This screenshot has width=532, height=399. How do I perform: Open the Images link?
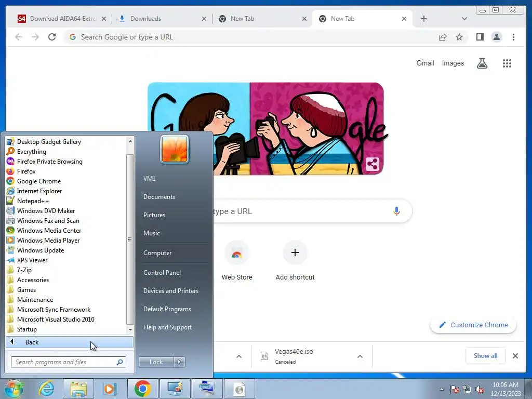pyautogui.click(x=453, y=63)
